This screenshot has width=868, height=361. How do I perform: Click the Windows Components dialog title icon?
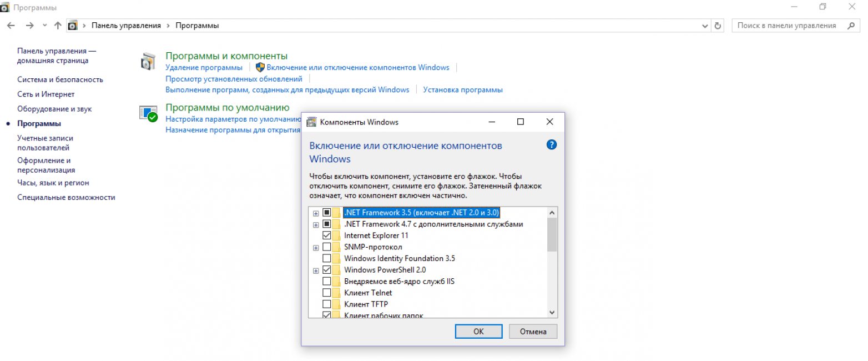coord(312,122)
